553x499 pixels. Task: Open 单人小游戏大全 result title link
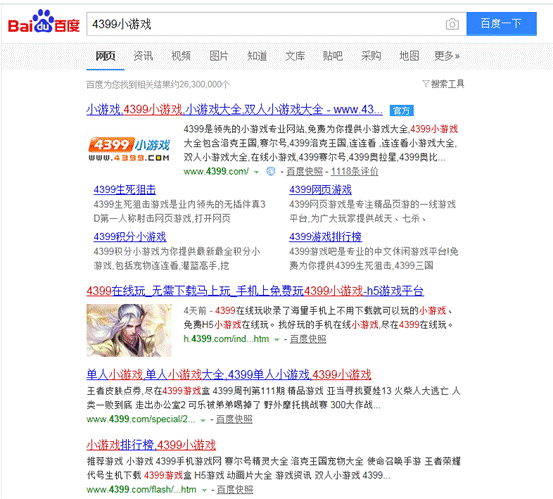tap(229, 374)
